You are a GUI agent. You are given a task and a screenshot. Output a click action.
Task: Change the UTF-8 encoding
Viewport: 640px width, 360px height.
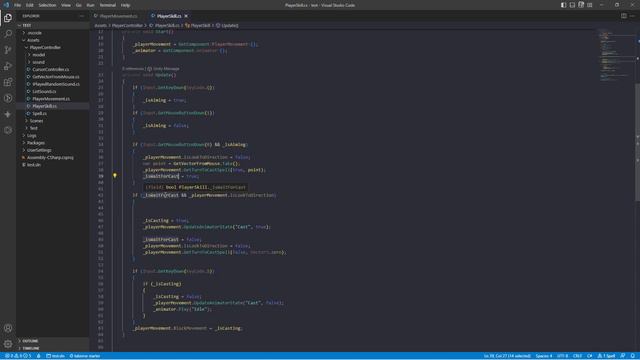click(x=562, y=356)
